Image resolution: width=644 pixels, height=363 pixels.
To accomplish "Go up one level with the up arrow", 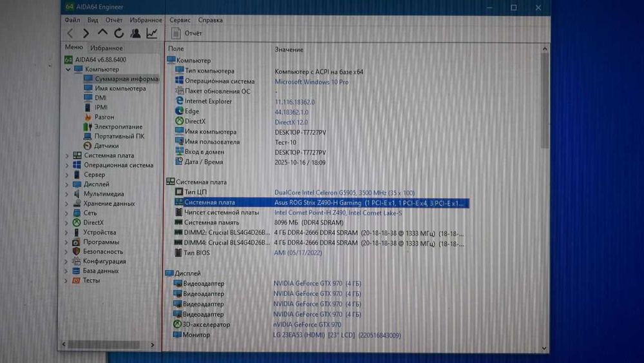I will (x=102, y=32).
